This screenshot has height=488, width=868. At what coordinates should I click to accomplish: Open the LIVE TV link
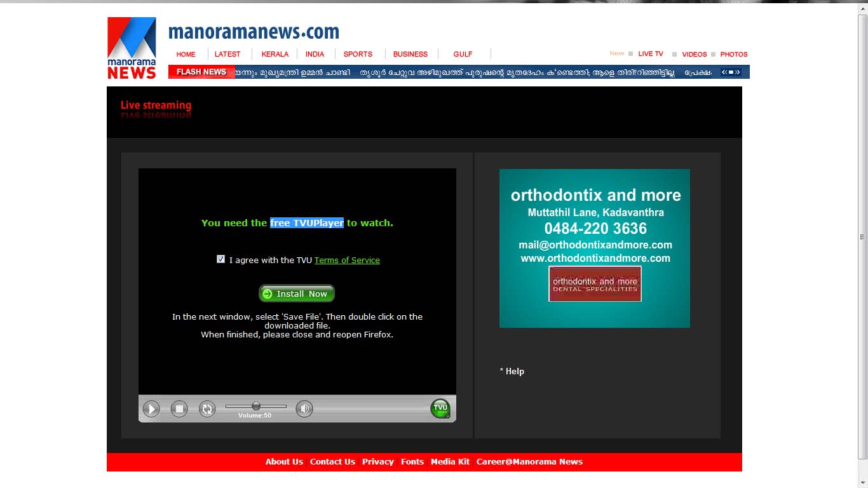pos(651,54)
